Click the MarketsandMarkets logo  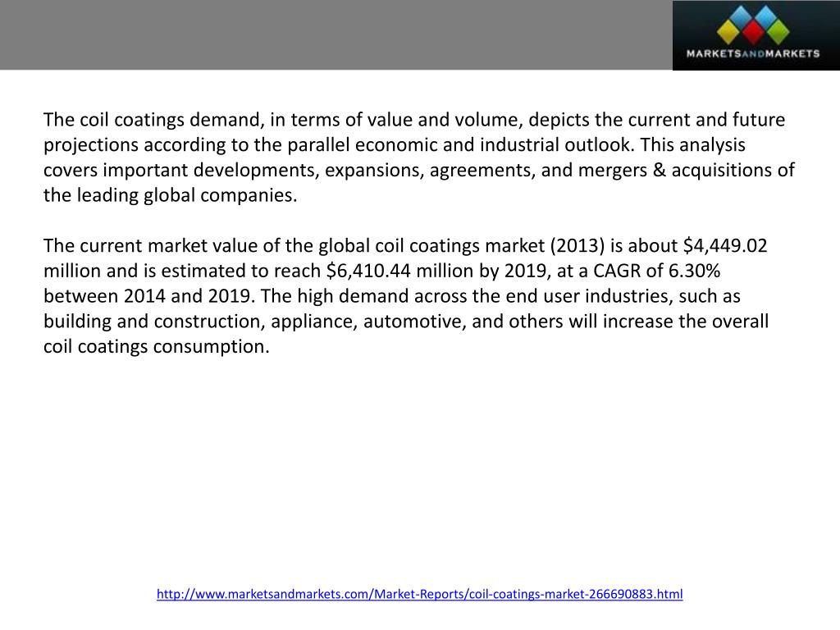pos(756,34)
